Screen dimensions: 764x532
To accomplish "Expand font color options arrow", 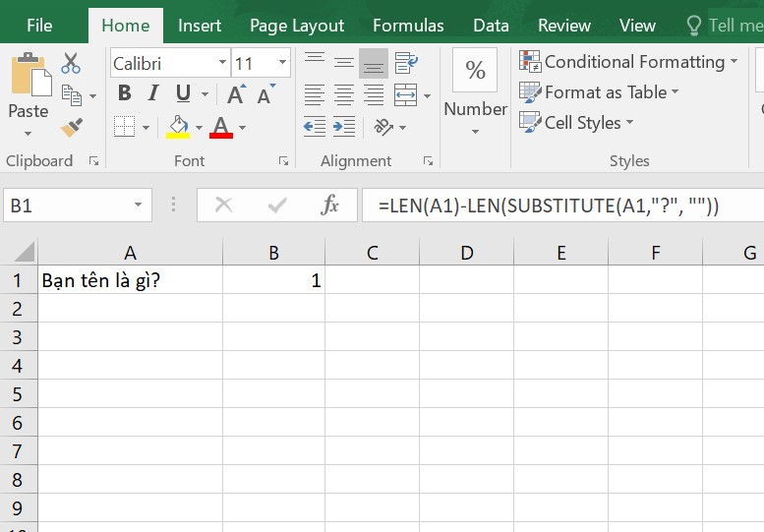I will click(x=243, y=128).
